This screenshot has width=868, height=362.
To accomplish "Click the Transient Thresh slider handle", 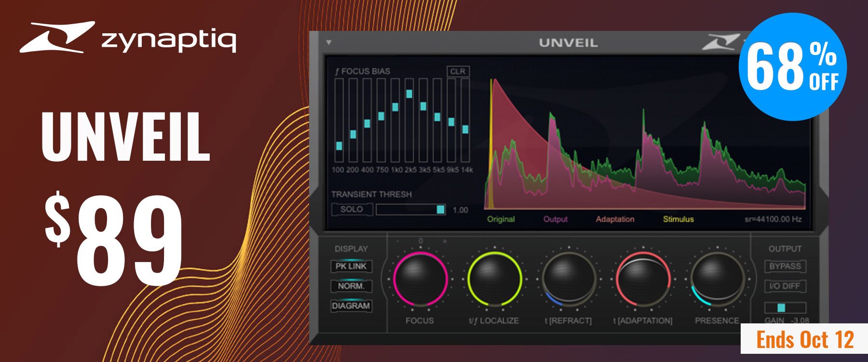I will 440,209.
